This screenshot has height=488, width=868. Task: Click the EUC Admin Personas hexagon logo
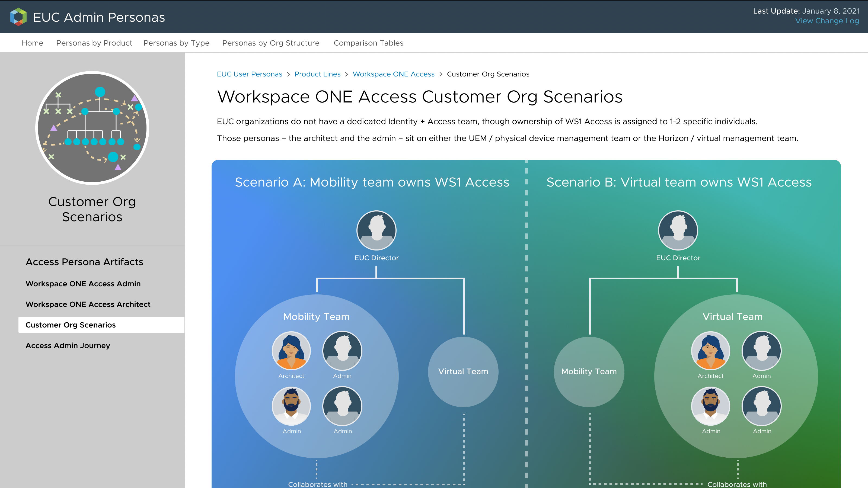(x=18, y=17)
